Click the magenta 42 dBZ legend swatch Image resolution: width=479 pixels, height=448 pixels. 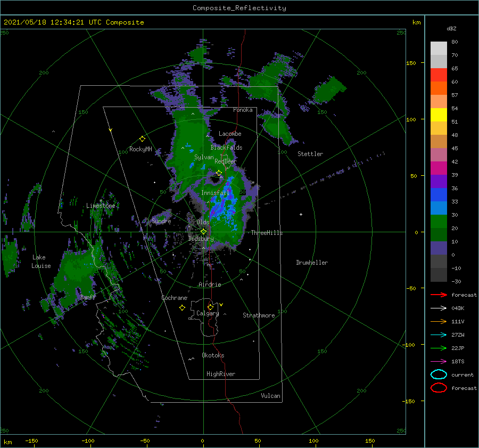coord(439,168)
